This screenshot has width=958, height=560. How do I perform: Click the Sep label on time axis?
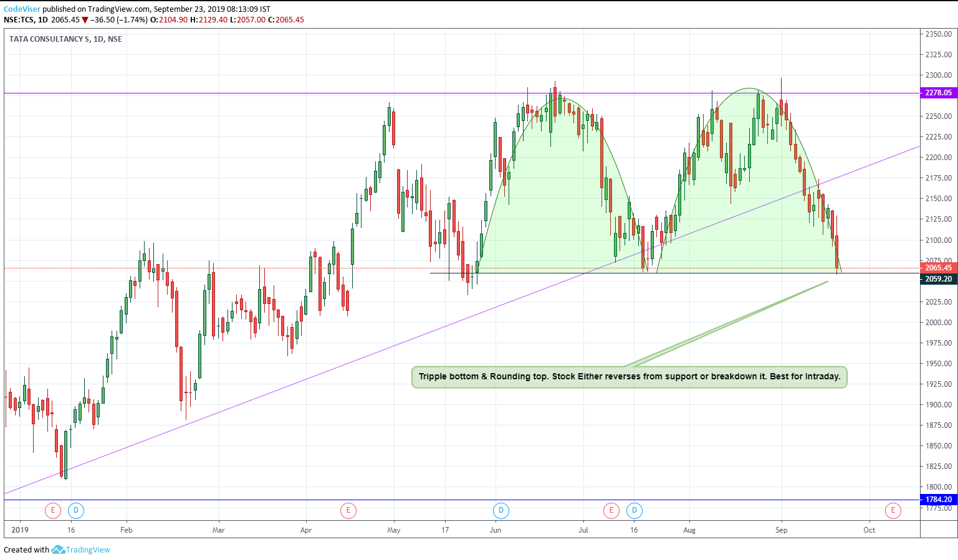tap(781, 530)
